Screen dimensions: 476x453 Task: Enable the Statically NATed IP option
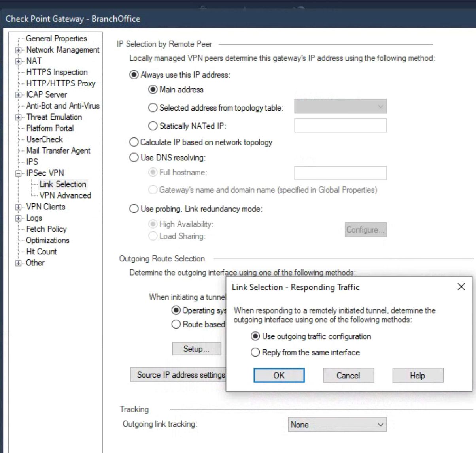152,126
